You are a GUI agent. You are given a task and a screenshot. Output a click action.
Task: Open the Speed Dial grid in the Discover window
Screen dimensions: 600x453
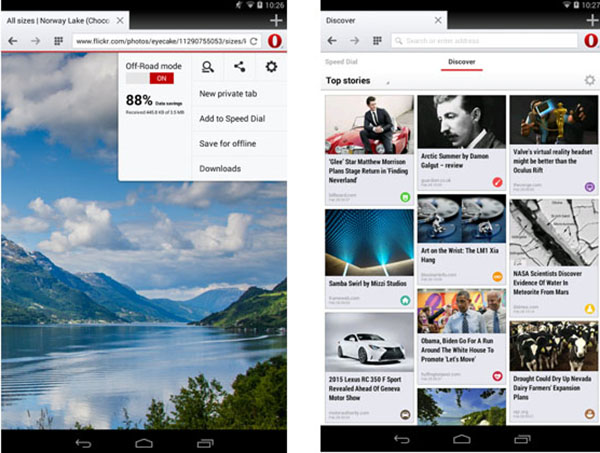[377, 41]
